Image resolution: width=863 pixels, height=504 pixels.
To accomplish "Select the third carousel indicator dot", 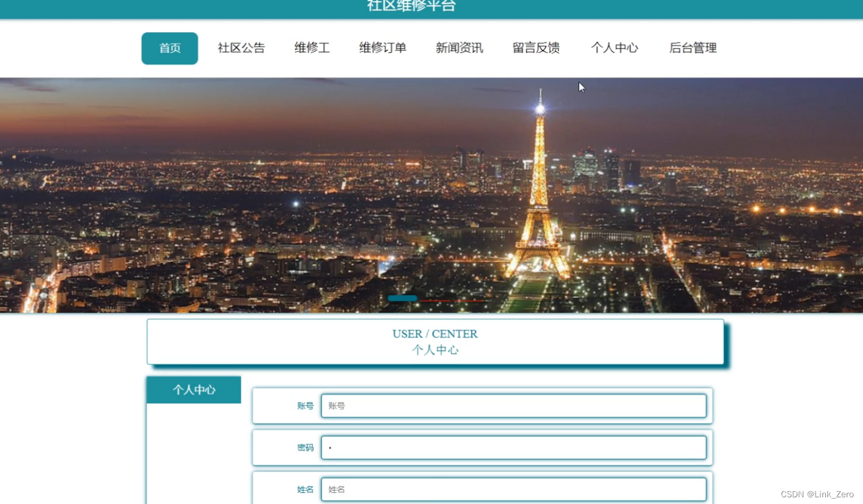I will click(469, 300).
